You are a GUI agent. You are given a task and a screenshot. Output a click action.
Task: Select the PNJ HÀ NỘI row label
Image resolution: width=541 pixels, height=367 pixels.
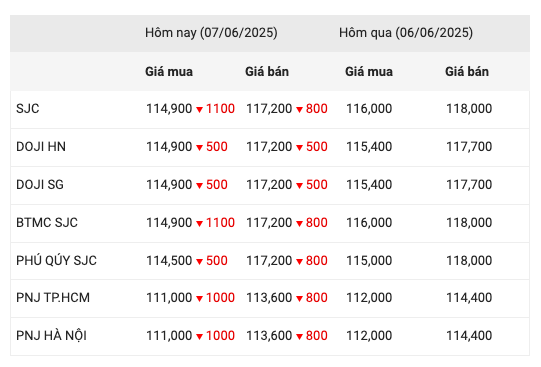point(51,335)
